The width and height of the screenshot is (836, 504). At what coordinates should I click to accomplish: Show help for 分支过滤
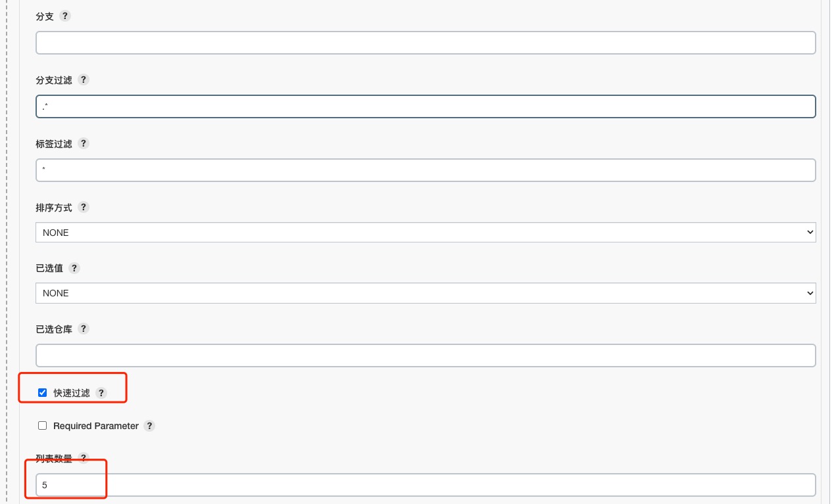click(x=83, y=80)
